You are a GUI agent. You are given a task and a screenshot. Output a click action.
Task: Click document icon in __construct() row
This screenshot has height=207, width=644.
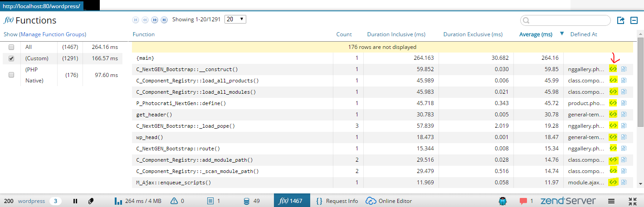624,69
